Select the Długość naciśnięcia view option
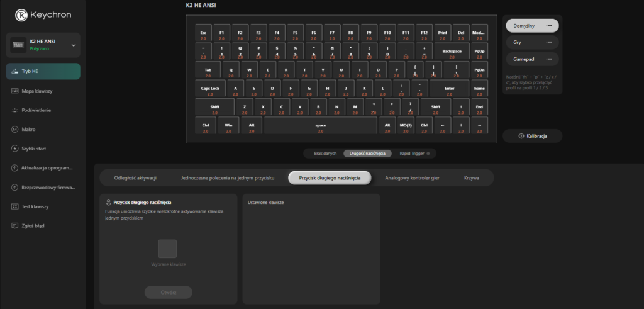 tap(367, 154)
